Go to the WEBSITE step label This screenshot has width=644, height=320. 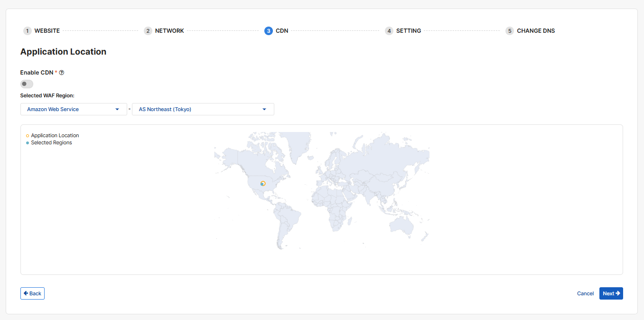pyautogui.click(x=47, y=31)
